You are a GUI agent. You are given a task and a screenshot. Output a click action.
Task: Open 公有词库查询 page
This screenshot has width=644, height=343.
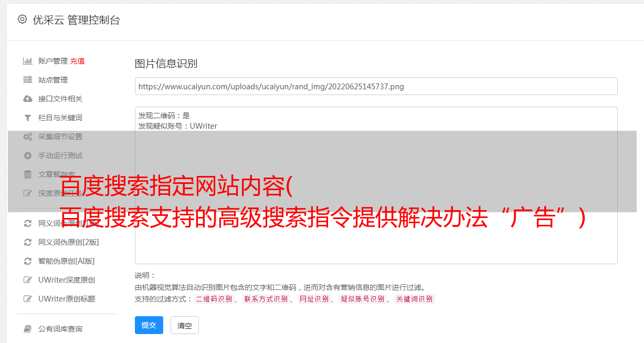point(60,329)
